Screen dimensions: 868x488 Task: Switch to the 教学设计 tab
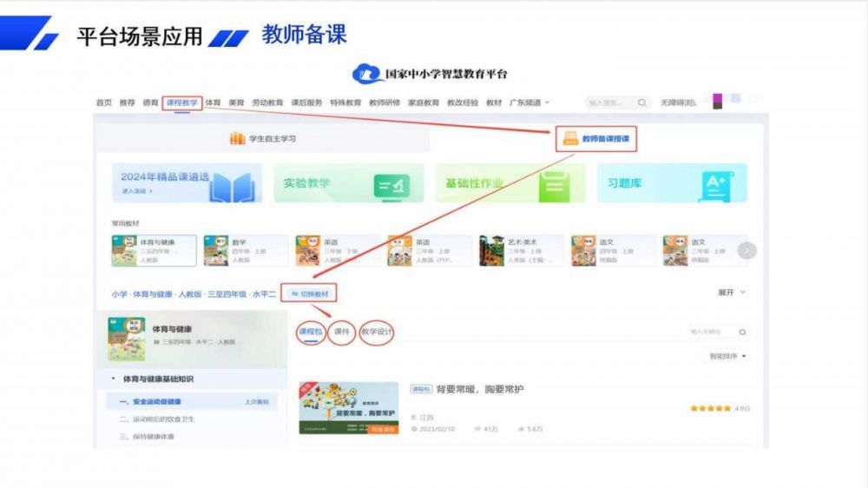pyautogui.click(x=377, y=333)
